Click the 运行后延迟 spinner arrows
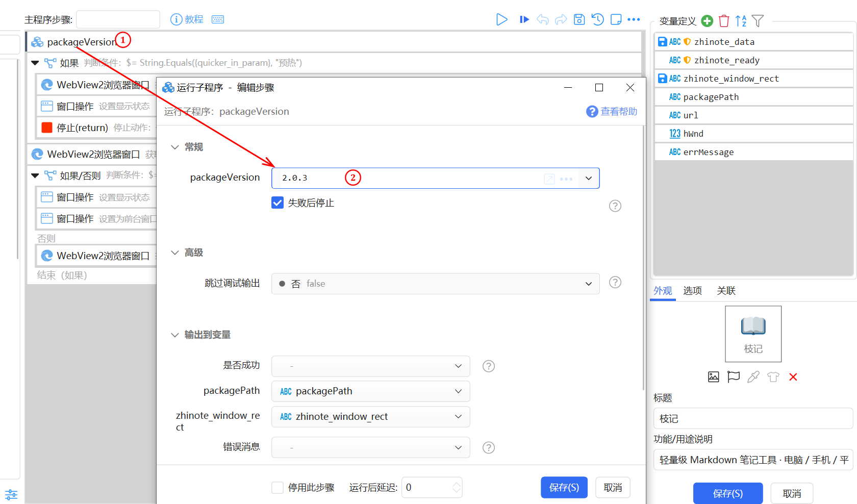This screenshot has width=857, height=504. pyautogui.click(x=457, y=488)
